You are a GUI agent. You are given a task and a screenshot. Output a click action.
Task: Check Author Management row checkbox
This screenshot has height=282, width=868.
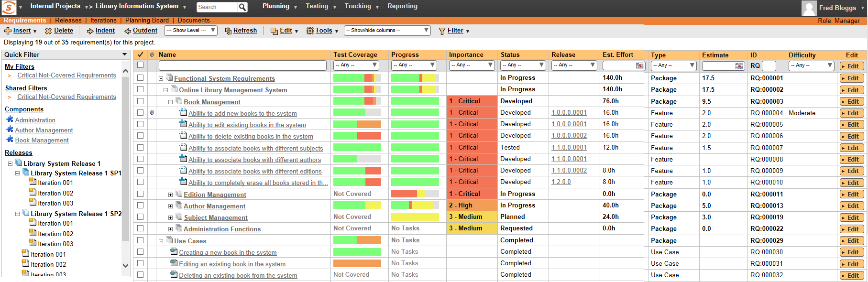click(140, 205)
